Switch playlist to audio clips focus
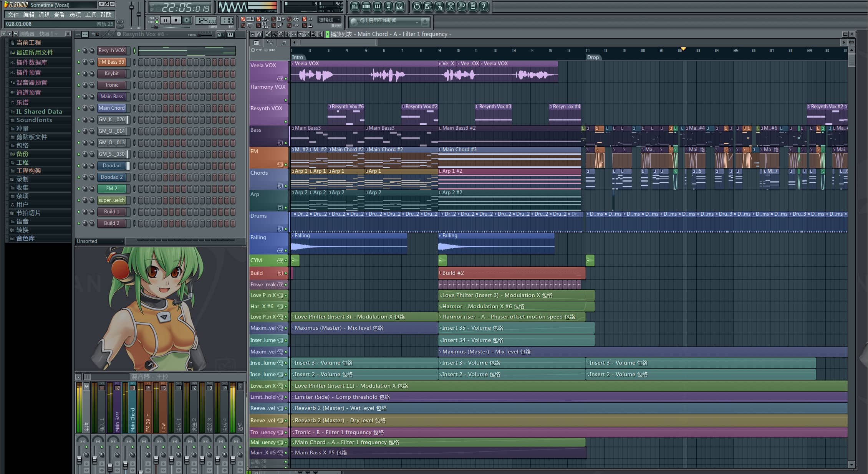 [256, 43]
